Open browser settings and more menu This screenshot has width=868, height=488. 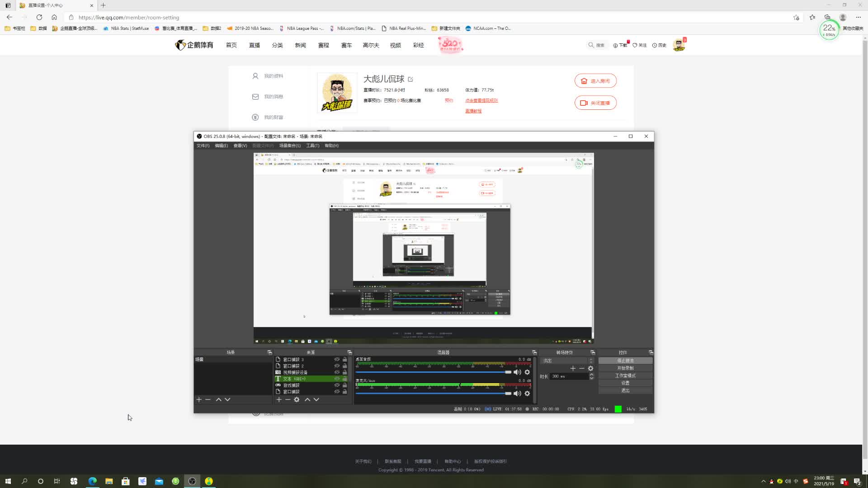(x=858, y=17)
